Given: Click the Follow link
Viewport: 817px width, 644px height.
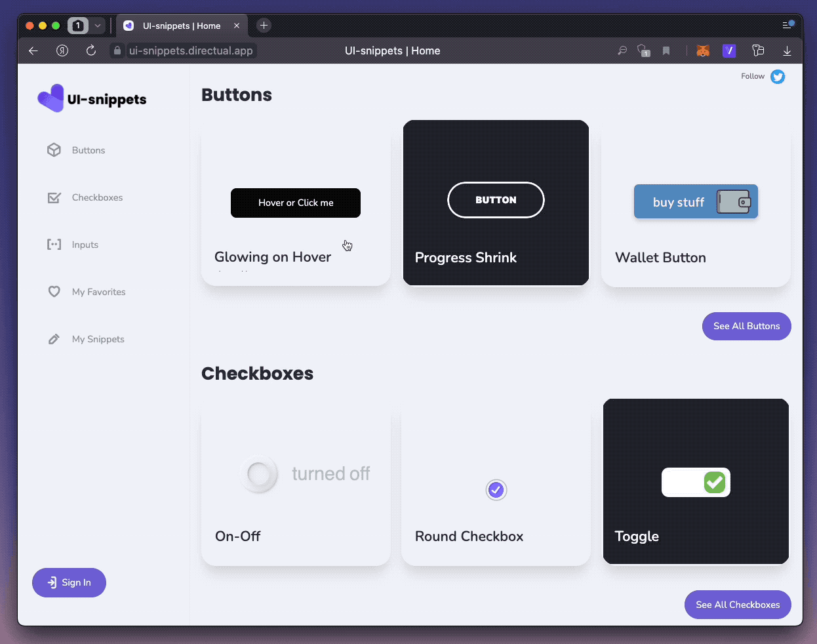Looking at the screenshot, I should 753,76.
